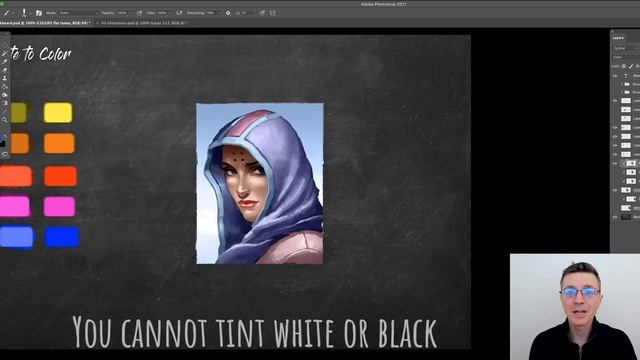This screenshot has width=640, height=360.
Task: Toggle Quick Mask mode icon
Action: pos(5,155)
